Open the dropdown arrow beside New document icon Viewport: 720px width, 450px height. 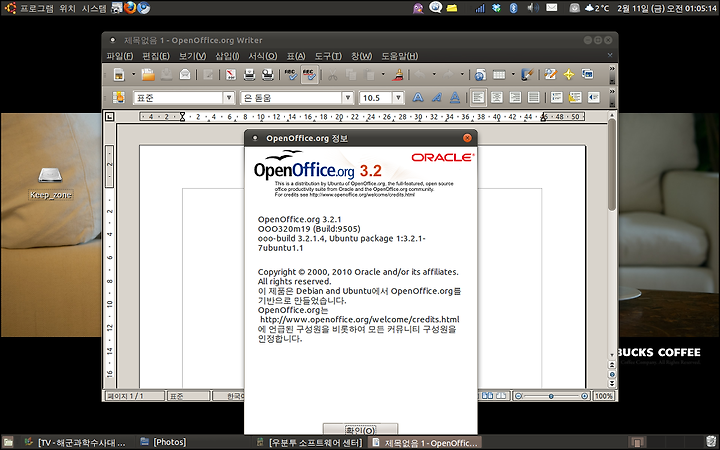134,74
